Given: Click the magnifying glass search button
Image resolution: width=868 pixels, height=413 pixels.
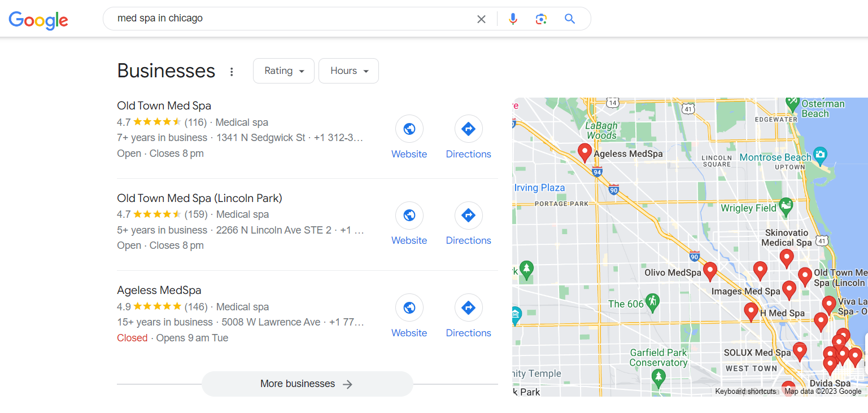Looking at the screenshot, I should (x=570, y=19).
